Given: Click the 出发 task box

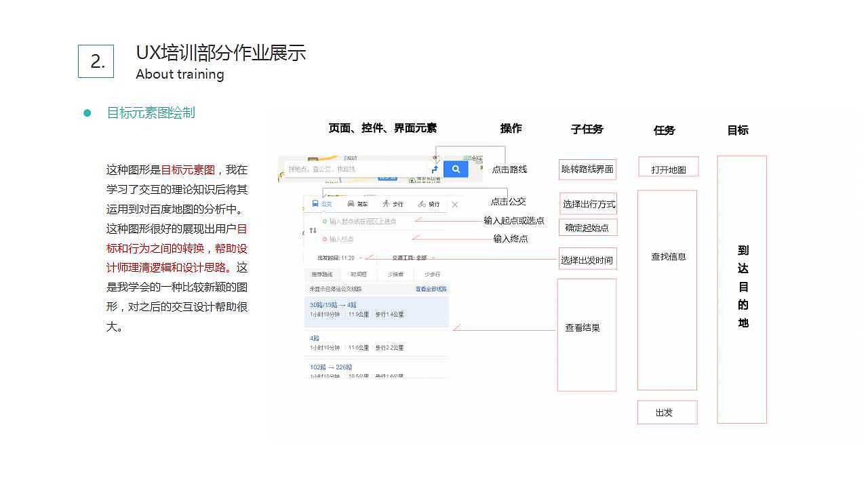Looking at the screenshot, I should pos(667,412).
